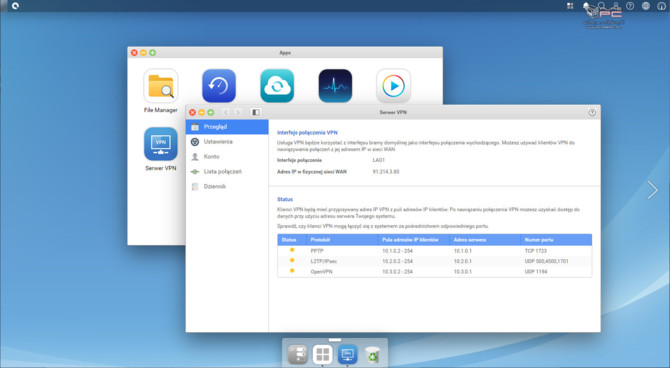Open the globe language icon in top bar
Viewport: 670px width, 368px height.
646,6
